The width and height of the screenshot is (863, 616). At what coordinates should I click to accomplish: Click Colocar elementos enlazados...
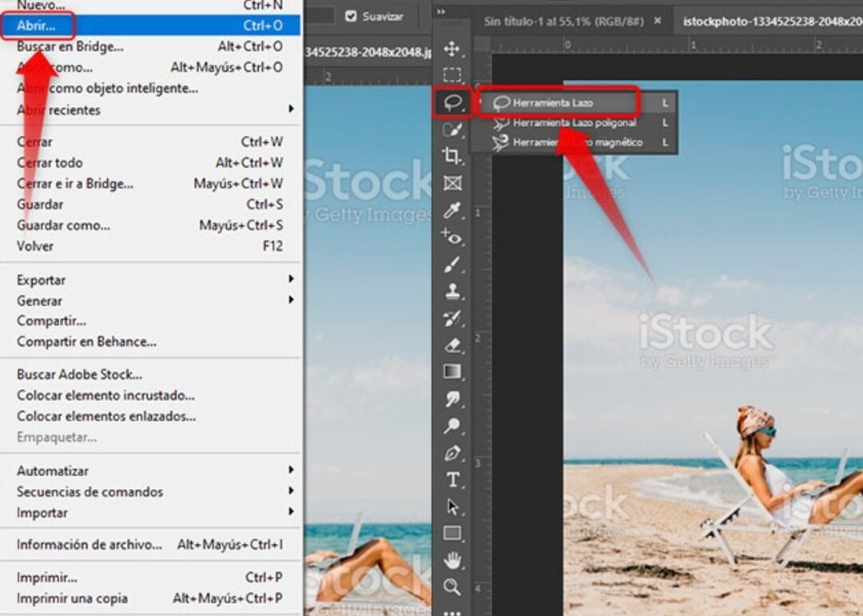[x=150, y=417]
